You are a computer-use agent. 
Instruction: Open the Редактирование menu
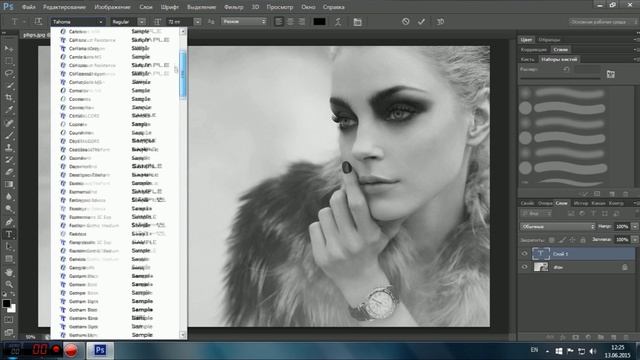(x=64, y=7)
